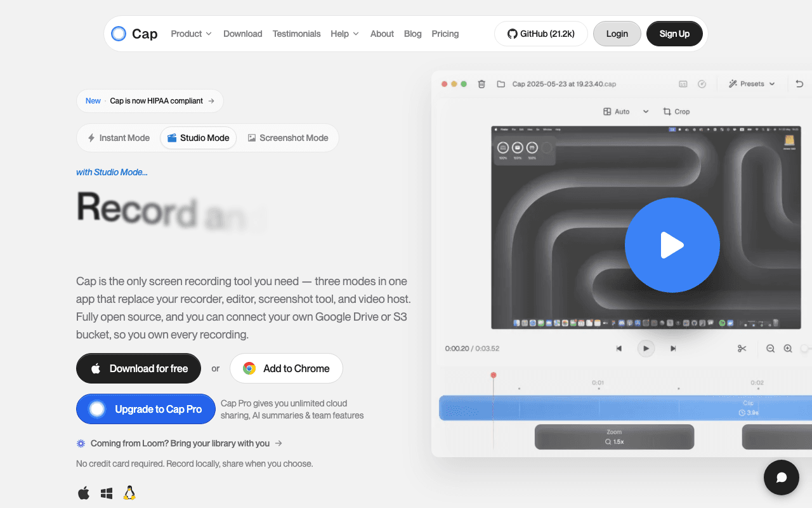Open the HIPAA compliant announcement
Screen dimensions: 812x508
pyautogui.click(x=150, y=101)
